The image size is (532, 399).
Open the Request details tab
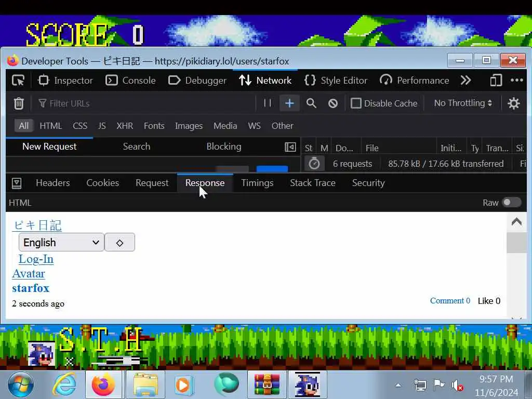click(152, 183)
